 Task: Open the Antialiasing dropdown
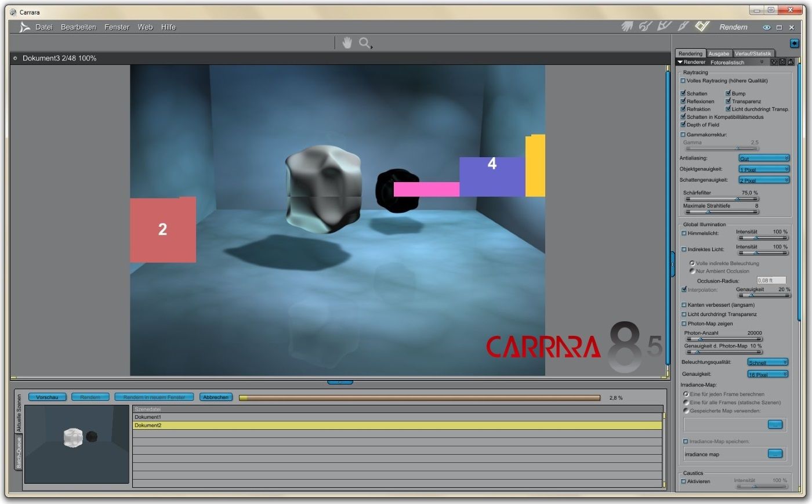coord(764,158)
